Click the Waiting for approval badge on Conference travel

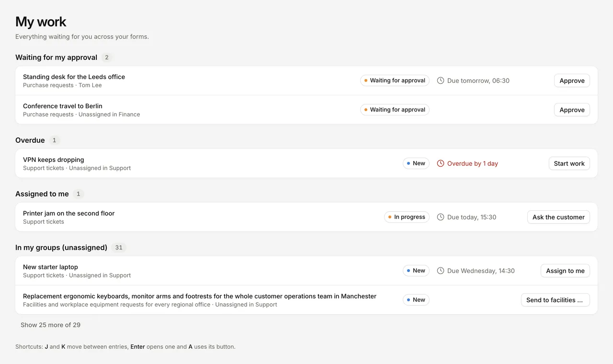(x=395, y=110)
